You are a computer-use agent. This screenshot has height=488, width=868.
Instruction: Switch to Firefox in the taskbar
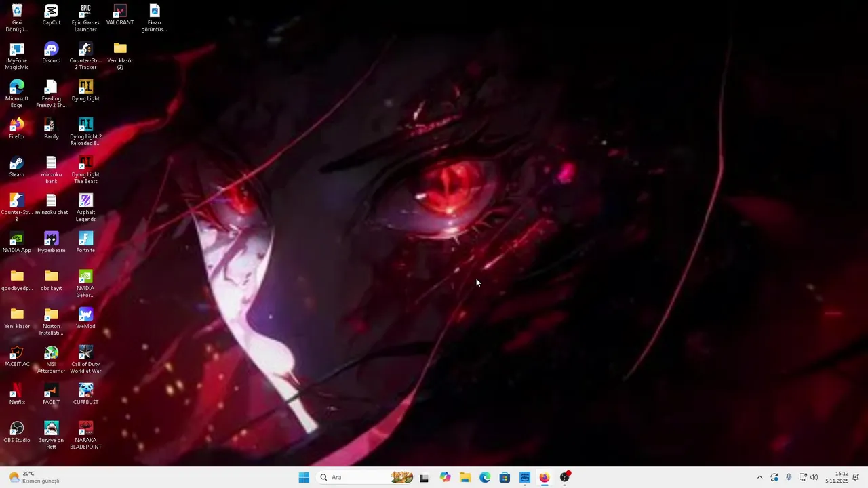point(545,477)
